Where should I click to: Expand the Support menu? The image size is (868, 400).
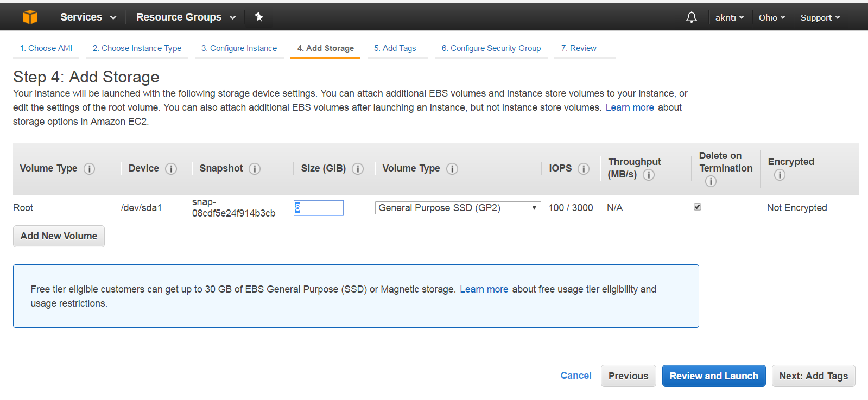pos(820,17)
